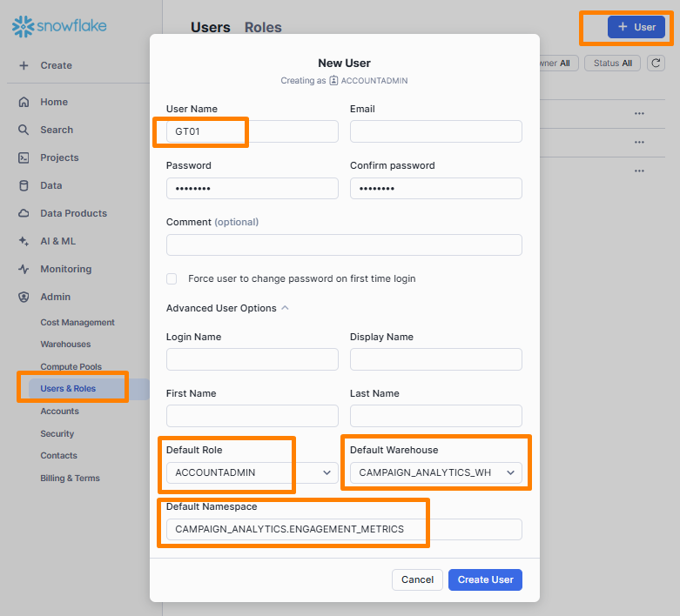Go to Security under Admin
The width and height of the screenshot is (680, 616).
(x=57, y=434)
